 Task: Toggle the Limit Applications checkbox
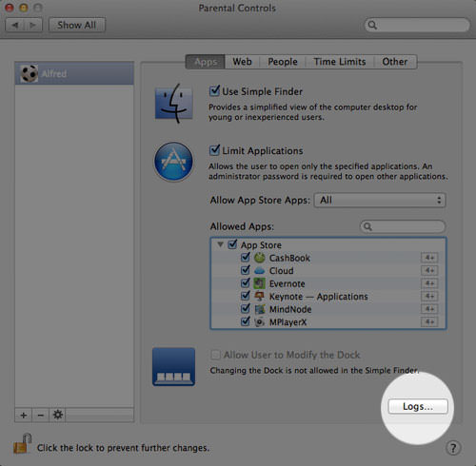(x=214, y=150)
